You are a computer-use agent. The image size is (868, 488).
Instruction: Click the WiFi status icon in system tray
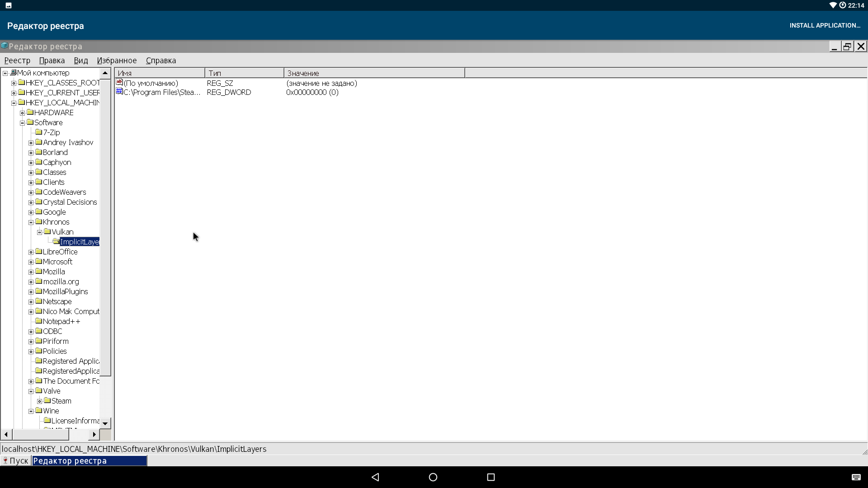(x=832, y=5)
